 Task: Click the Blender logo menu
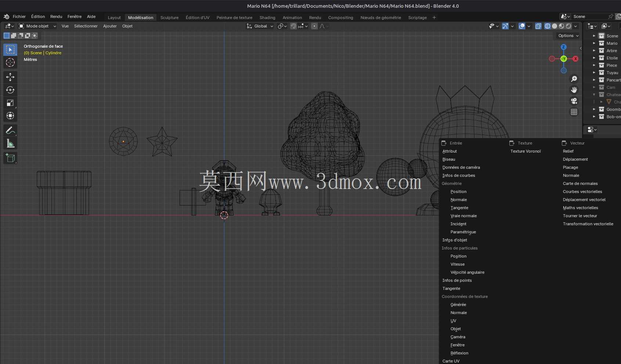click(6, 17)
